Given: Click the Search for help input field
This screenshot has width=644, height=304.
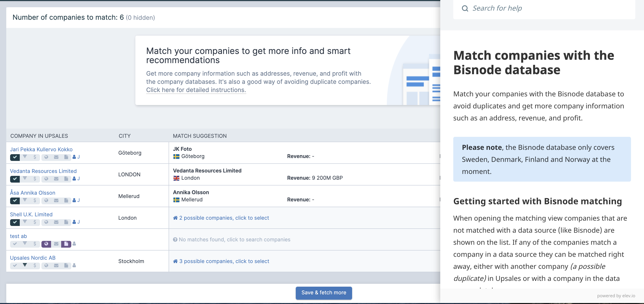Looking at the screenshot, I should (x=544, y=8).
